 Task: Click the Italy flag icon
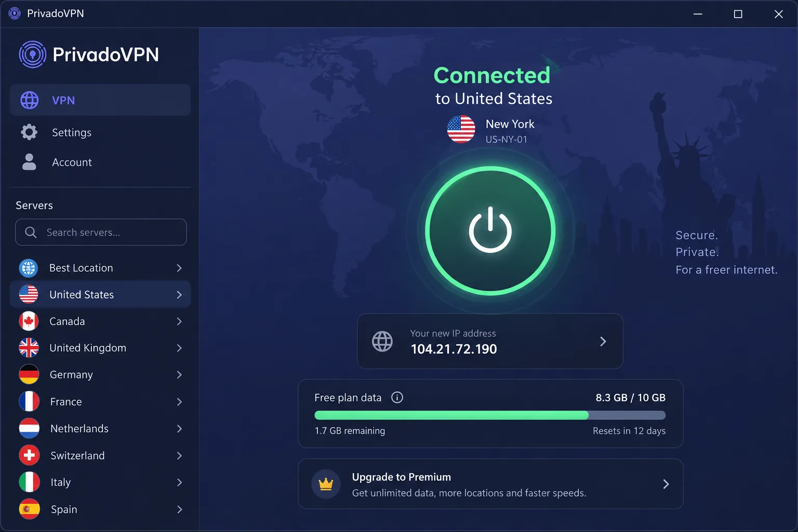click(x=29, y=482)
